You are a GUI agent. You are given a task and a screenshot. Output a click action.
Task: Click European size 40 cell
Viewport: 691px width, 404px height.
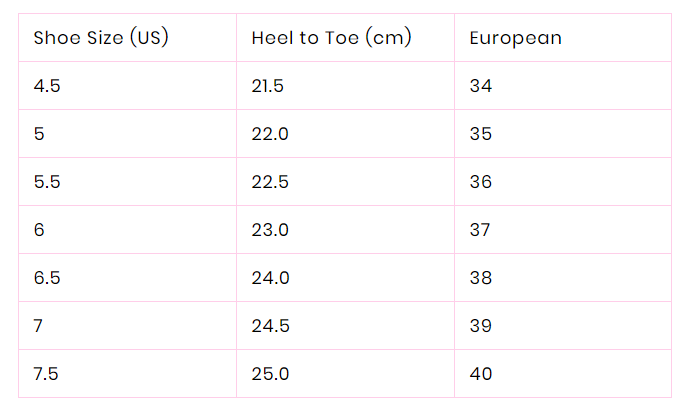pos(481,374)
